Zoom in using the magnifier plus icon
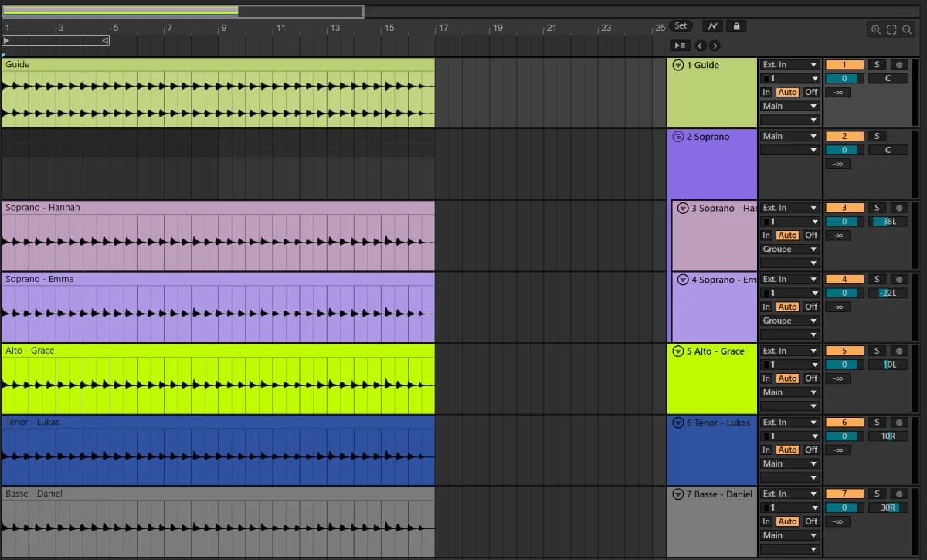This screenshot has width=927, height=560. 876,30
